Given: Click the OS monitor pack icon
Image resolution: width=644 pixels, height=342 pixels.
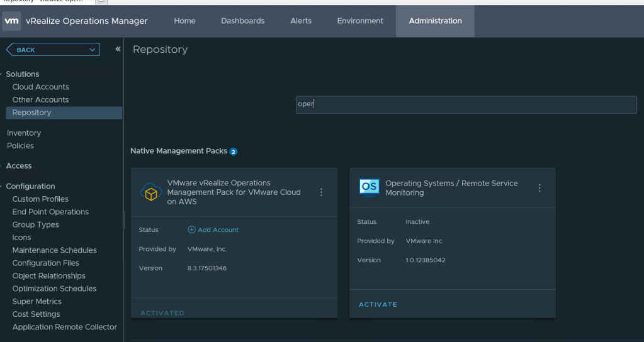Looking at the screenshot, I should point(369,187).
